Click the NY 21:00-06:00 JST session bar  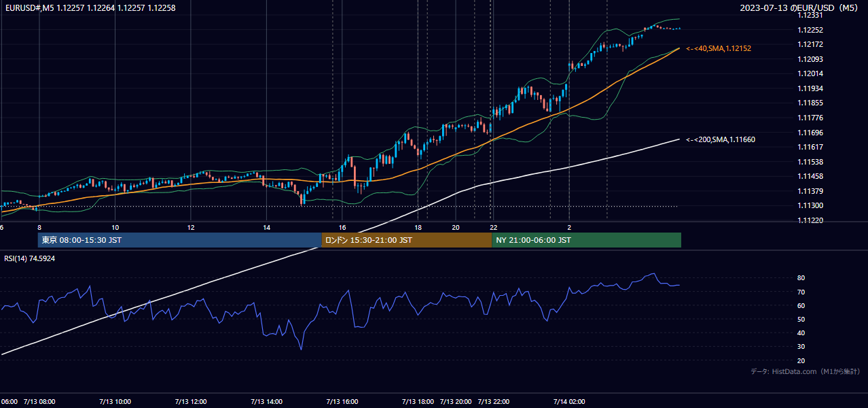586,240
